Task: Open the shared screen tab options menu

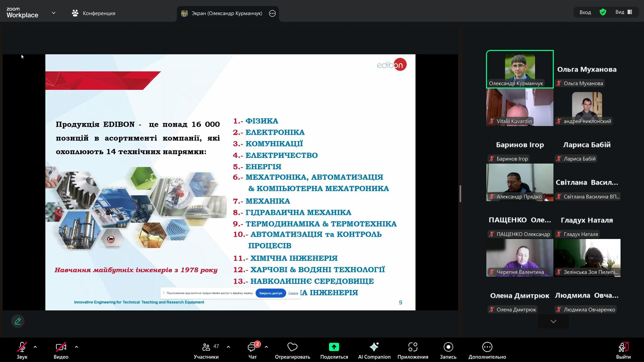Action: [272, 13]
